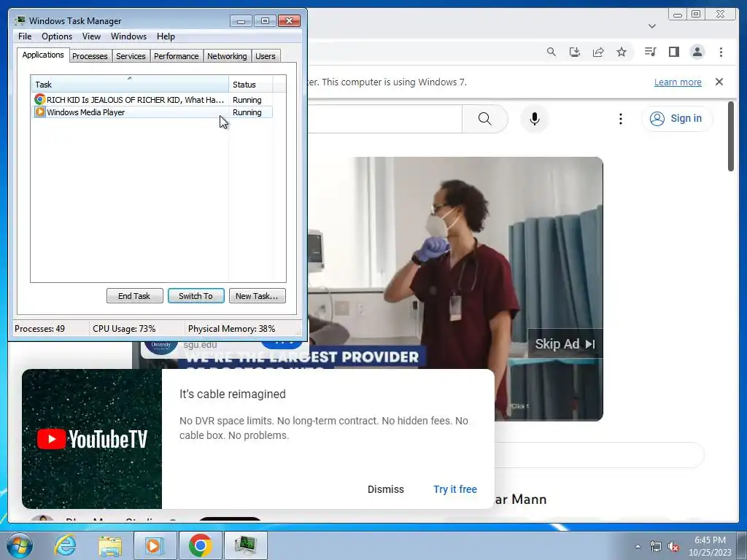The height and width of the screenshot is (560, 747).
Task: Open the Options menu in Task Manager
Action: [57, 36]
